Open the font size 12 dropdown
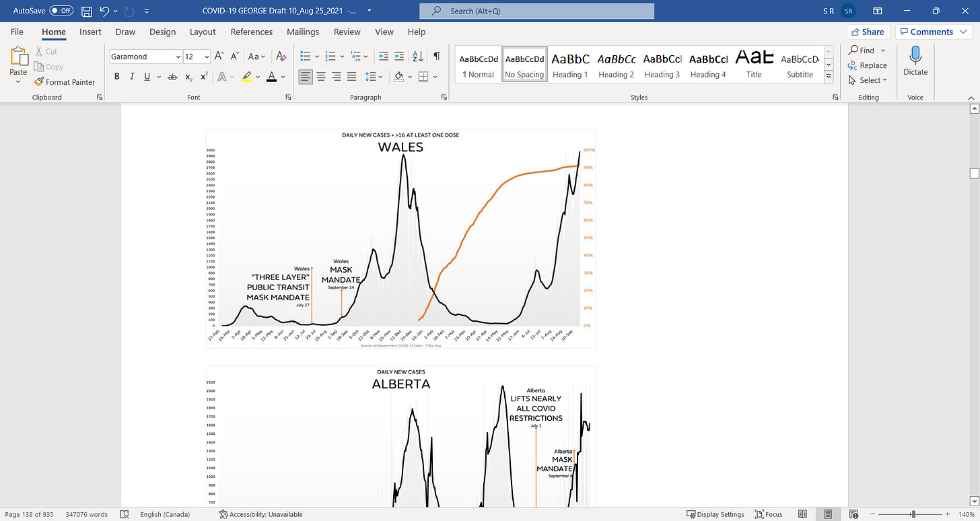This screenshot has height=521, width=980. [x=207, y=57]
